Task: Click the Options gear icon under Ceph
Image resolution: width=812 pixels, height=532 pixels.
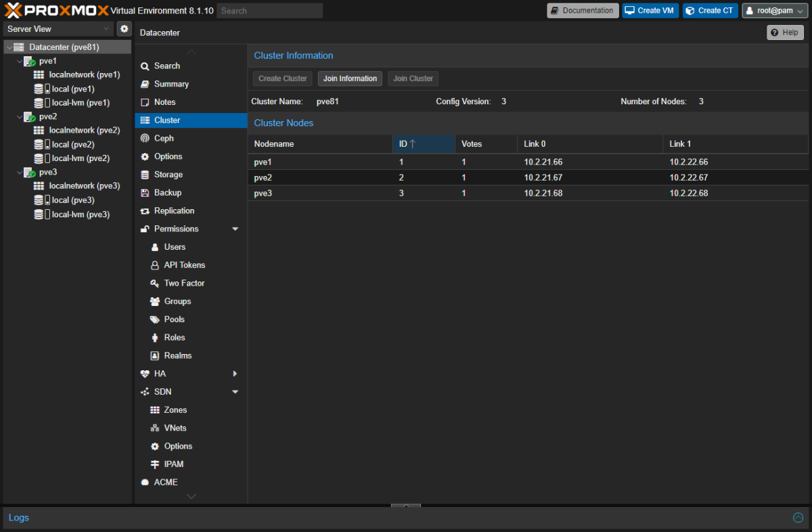Action: [145, 156]
